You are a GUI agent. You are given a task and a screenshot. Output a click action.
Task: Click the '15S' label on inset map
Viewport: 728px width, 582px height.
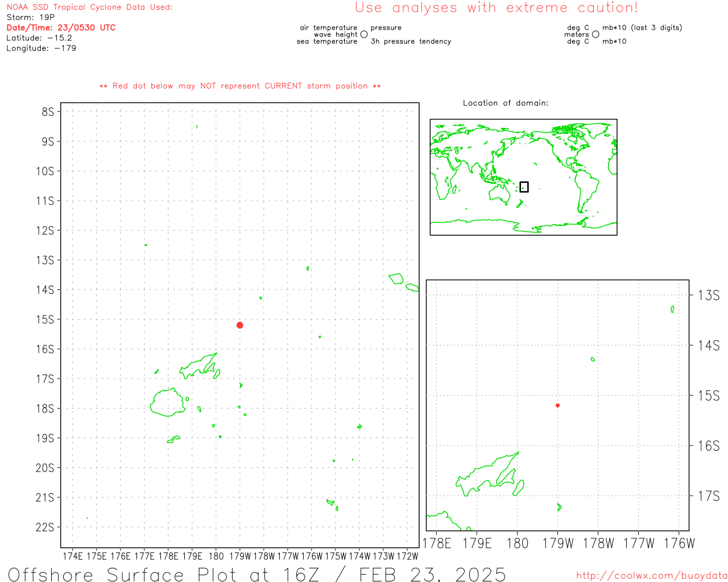pos(709,396)
